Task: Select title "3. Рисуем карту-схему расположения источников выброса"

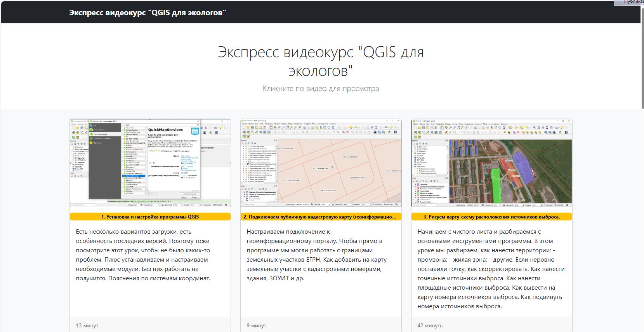Action: [492, 217]
